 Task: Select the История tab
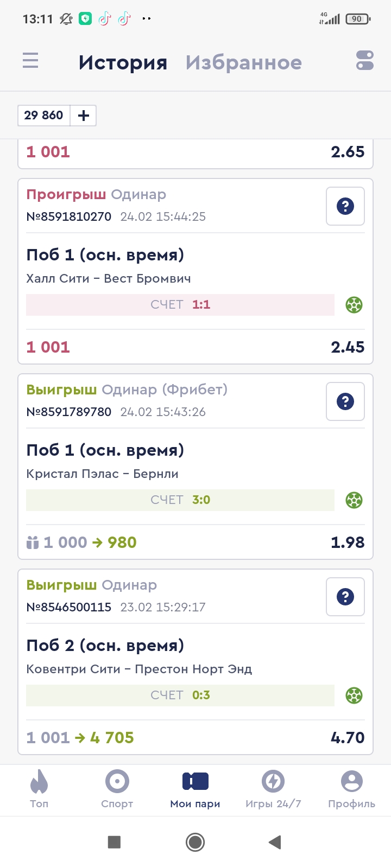pos(123,63)
